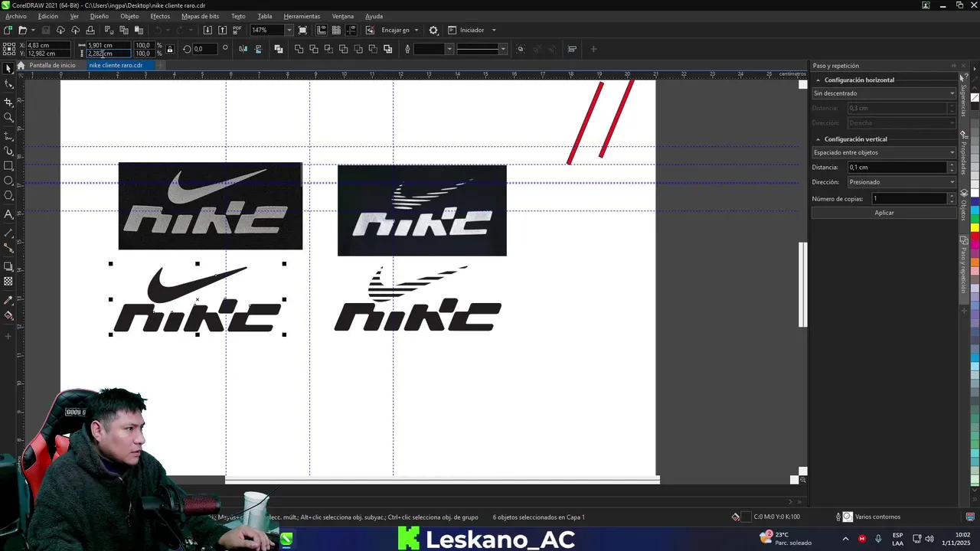Open the Sin descentrado dropdown
The image size is (980, 551).
884,93
